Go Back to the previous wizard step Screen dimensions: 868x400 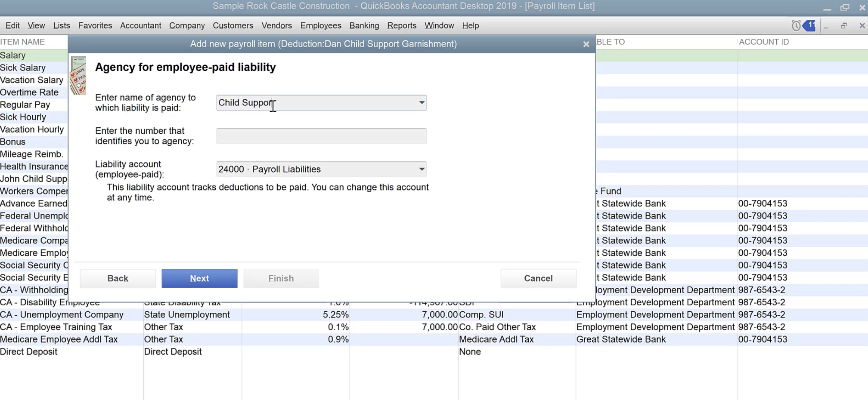[x=118, y=278]
